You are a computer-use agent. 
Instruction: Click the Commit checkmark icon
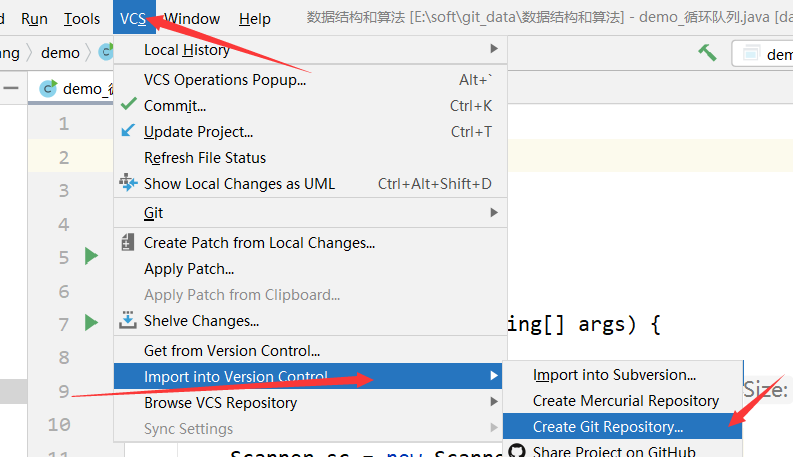tap(128, 104)
